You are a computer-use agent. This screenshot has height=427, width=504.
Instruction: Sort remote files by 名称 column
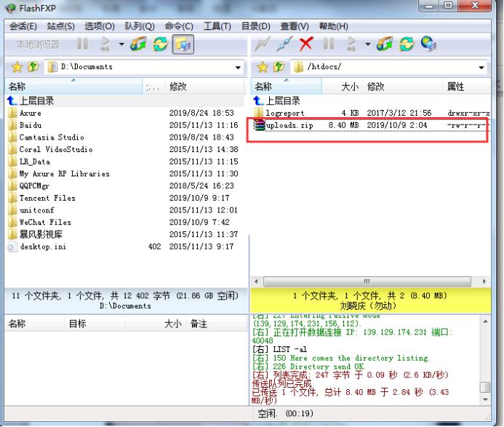286,86
